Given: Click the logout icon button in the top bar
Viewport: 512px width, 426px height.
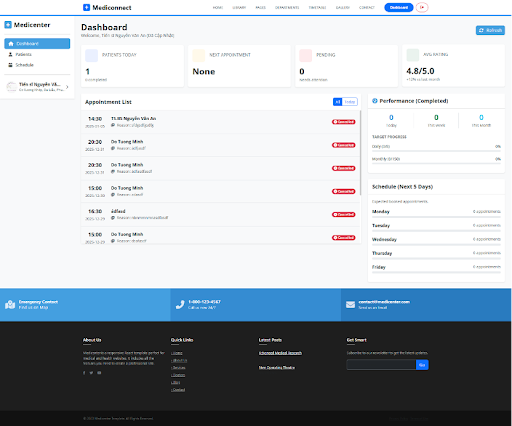Looking at the screenshot, I should pos(422,7).
